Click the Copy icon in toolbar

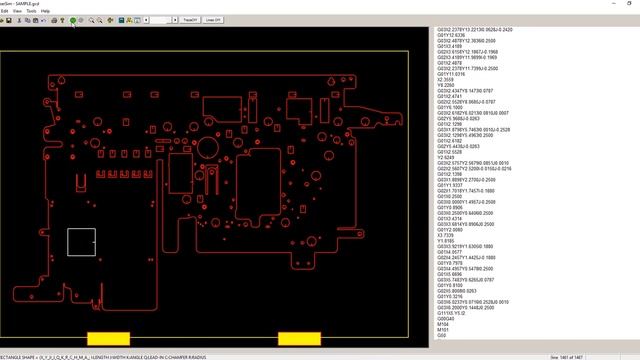point(27,20)
